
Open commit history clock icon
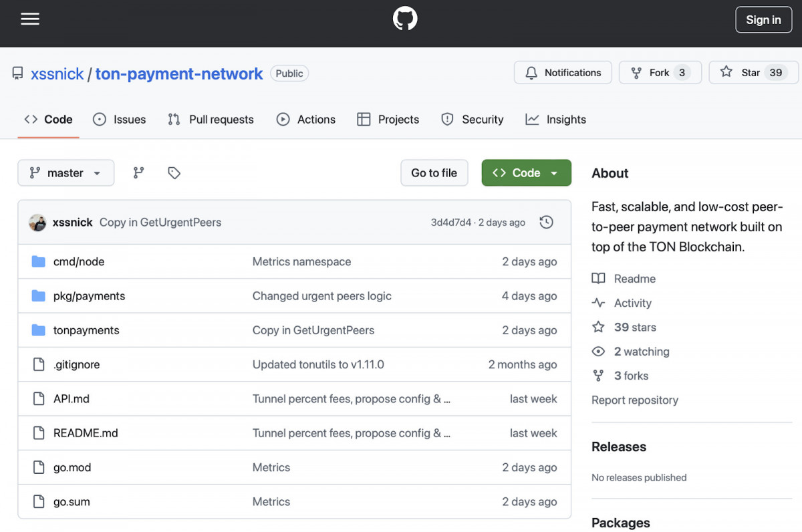click(547, 223)
